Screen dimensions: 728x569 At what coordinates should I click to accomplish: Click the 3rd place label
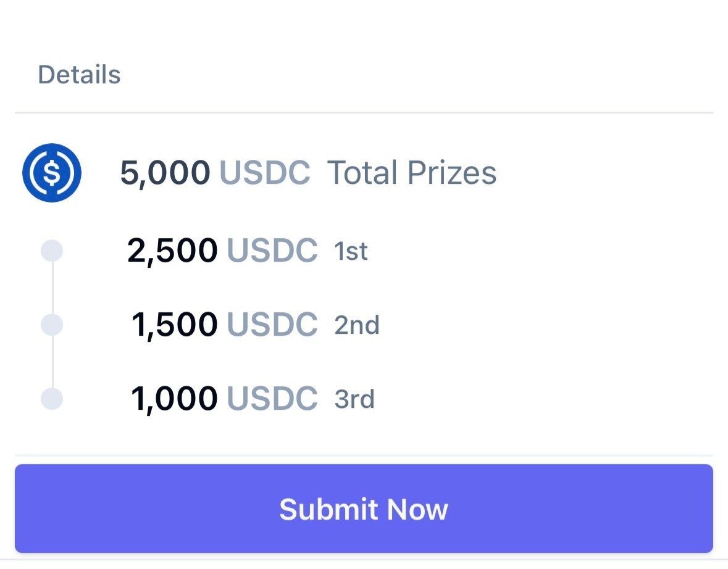coord(354,399)
